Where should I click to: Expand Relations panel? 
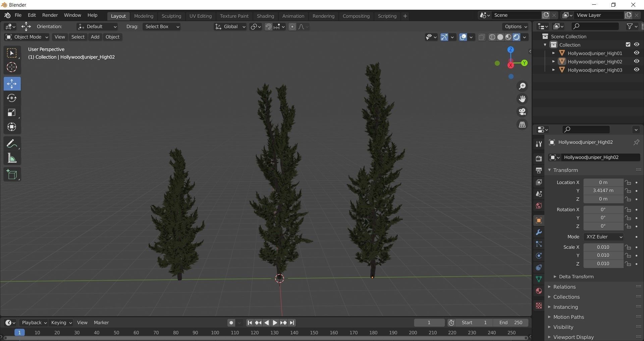pos(565,287)
